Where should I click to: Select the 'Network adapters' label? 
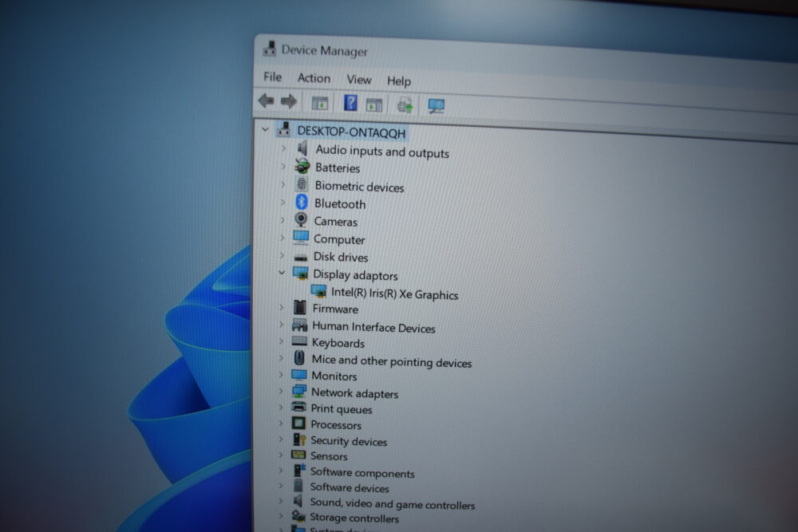point(355,392)
